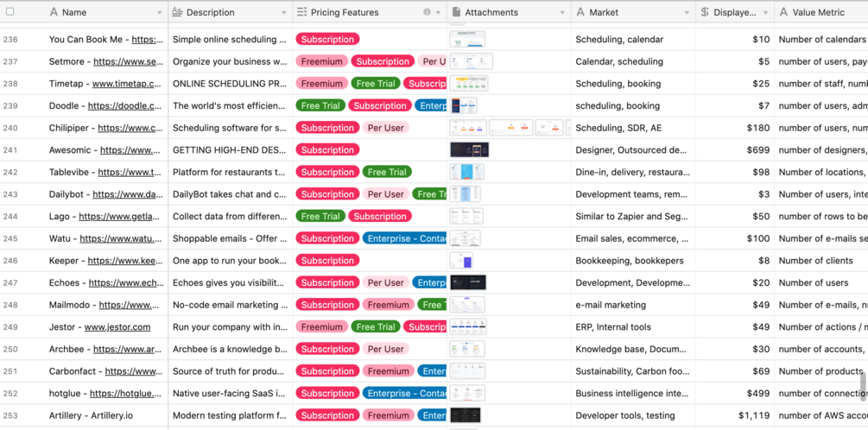
Task: Select the 'Scheduling, calendar' Market cell
Action: (633, 40)
